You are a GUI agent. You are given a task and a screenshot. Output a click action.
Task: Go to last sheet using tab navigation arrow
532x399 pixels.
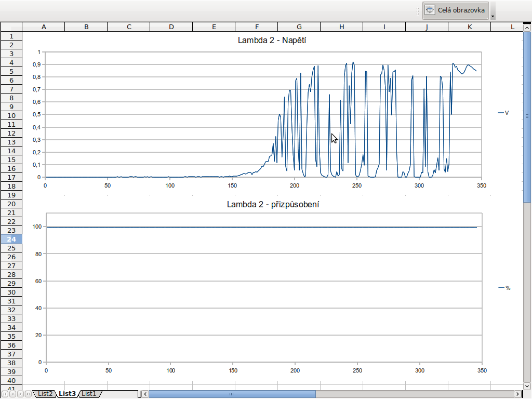click(x=28, y=394)
